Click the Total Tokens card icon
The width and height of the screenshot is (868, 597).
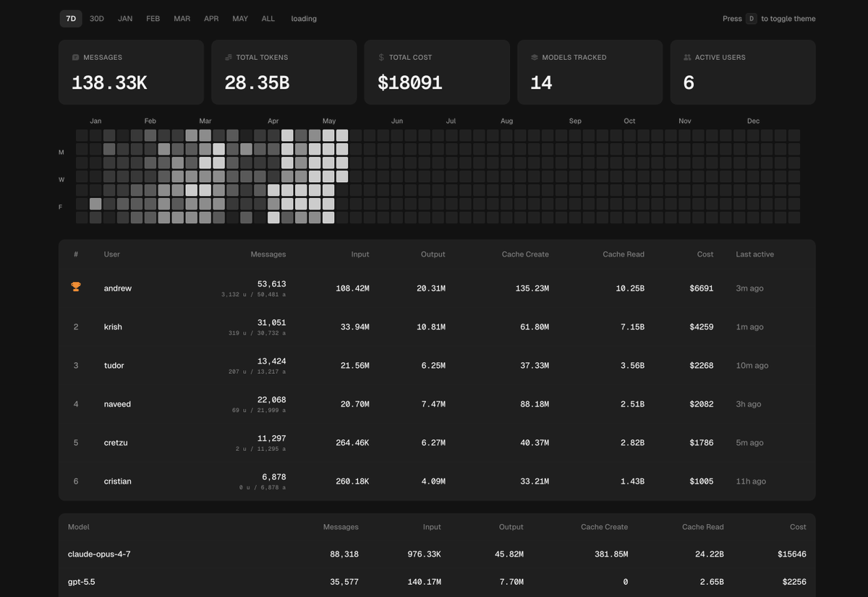click(x=229, y=57)
